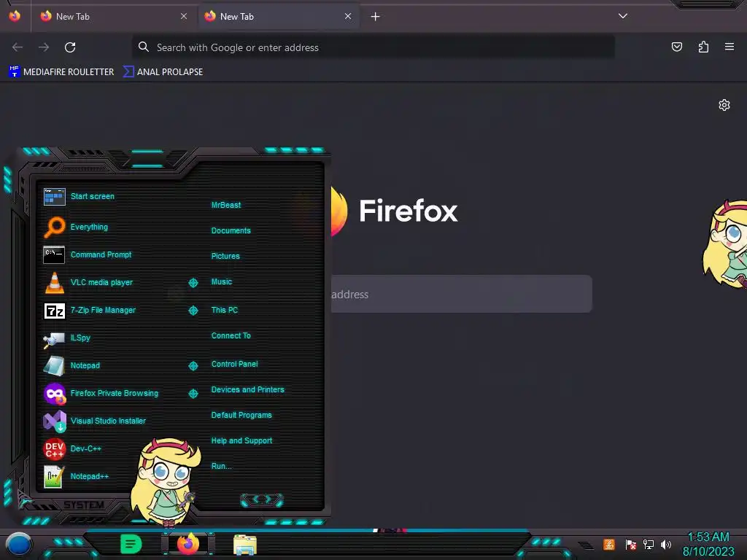Open the Extensions puzzle icon

[x=703, y=47]
